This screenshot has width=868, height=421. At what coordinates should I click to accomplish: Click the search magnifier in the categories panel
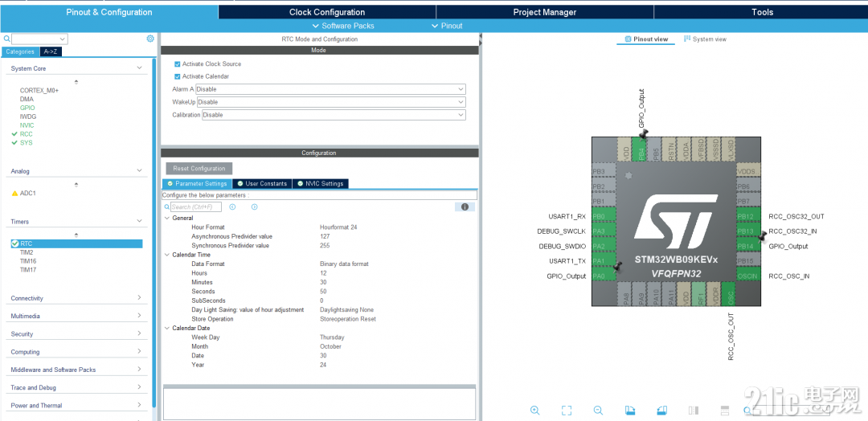(6, 39)
